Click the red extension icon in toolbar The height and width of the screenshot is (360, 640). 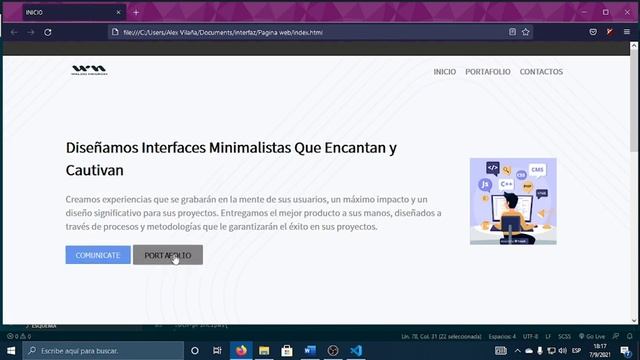pyautogui.click(x=610, y=32)
